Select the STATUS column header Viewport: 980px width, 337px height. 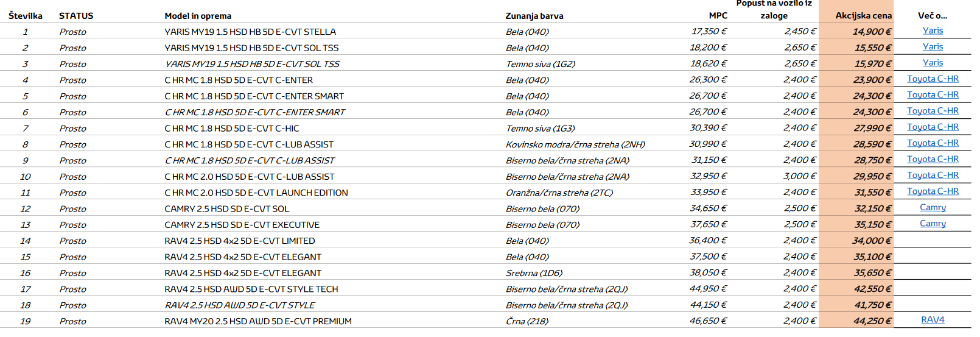[76, 16]
